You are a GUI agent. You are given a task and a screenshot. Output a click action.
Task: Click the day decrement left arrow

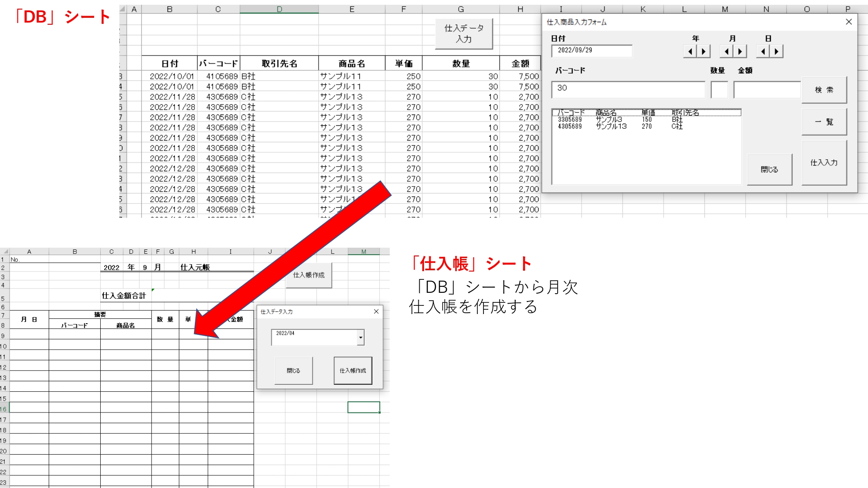[x=763, y=52]
